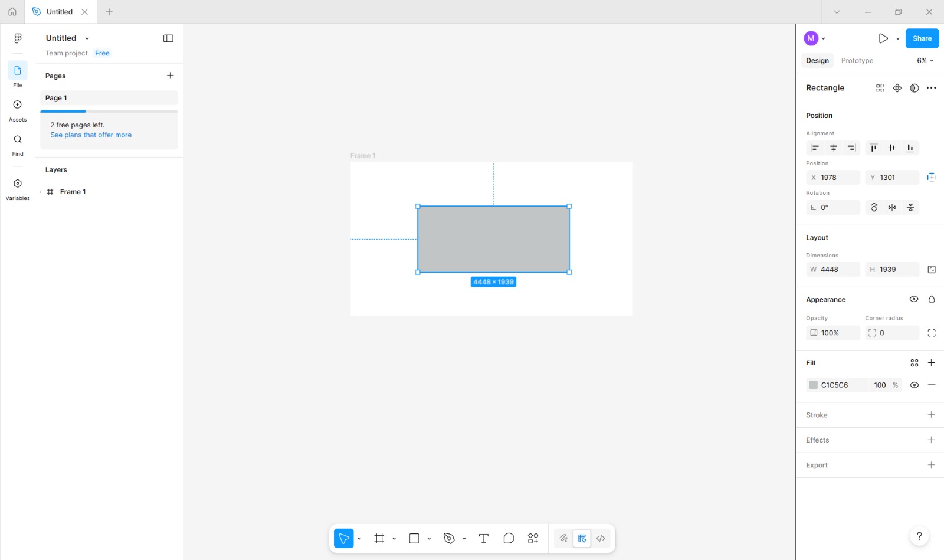The image size is (944, 560).
Task: Open the Untitled file name dropdown
Action: click(x=87, y=38)
